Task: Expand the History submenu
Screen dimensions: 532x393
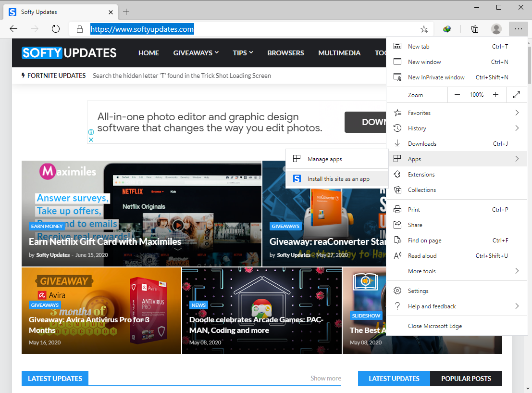Action: [x=457, y=128]
